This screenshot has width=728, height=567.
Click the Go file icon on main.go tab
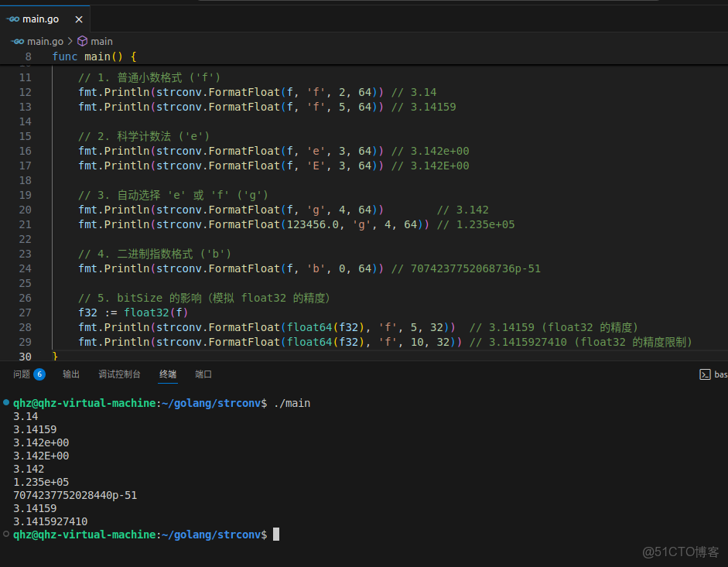tap(13, 19)
